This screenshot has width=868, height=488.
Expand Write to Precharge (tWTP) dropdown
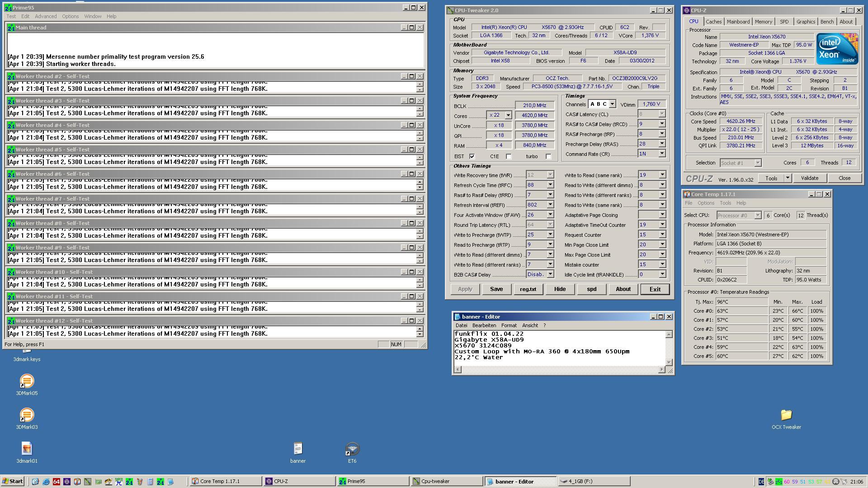550,235
